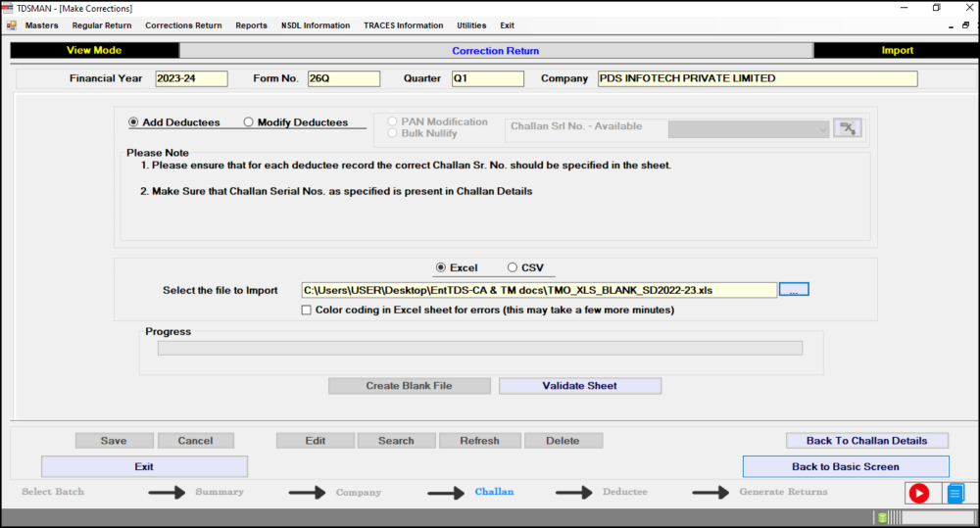Click the arrow before Summary step
This screenshot has width=980, height=528.
167,493
